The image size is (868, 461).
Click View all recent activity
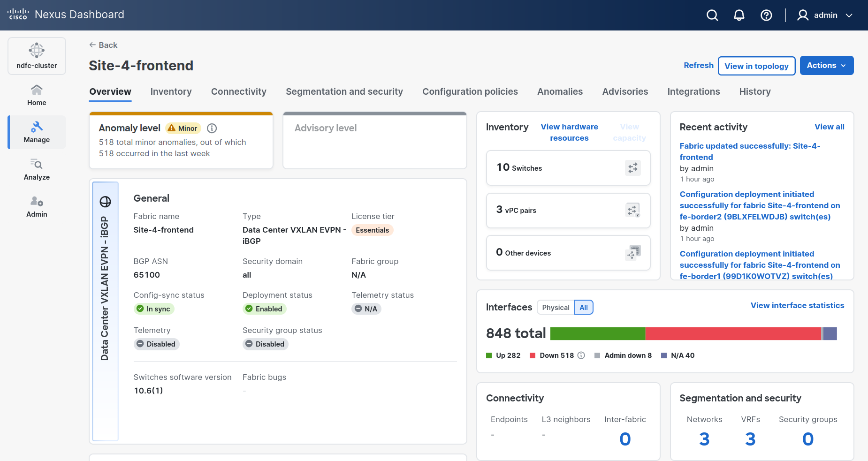click(x=830, y=127)
